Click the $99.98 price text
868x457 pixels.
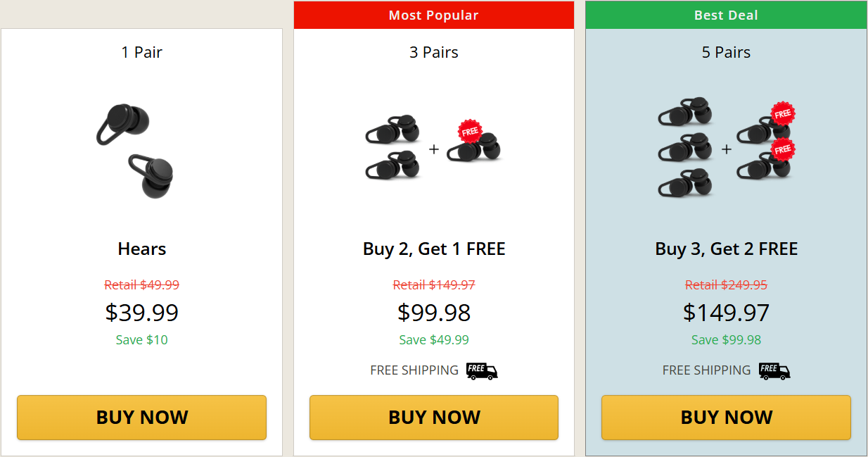click(433, 312)
